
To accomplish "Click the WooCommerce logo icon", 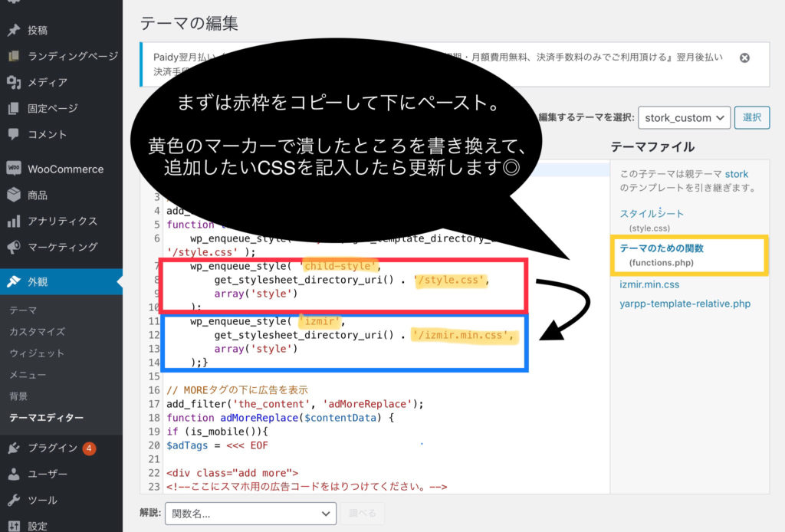I will [x=13, y=169].
